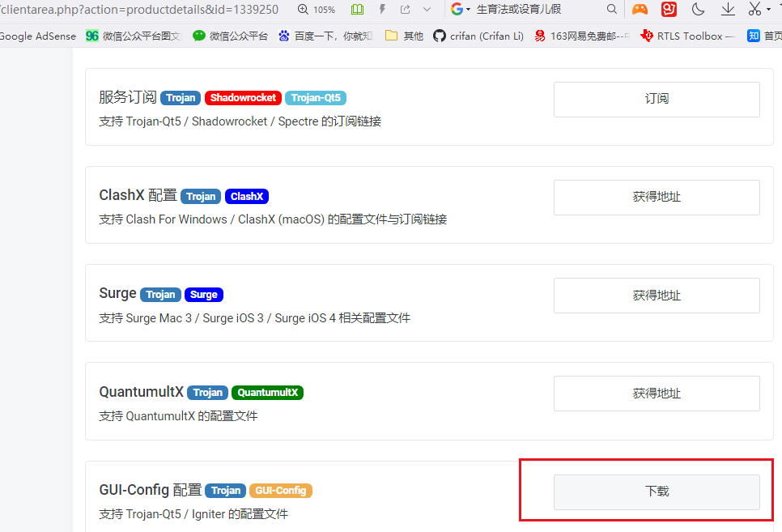Expand the address bar chevron dropdown

(427, 10)
